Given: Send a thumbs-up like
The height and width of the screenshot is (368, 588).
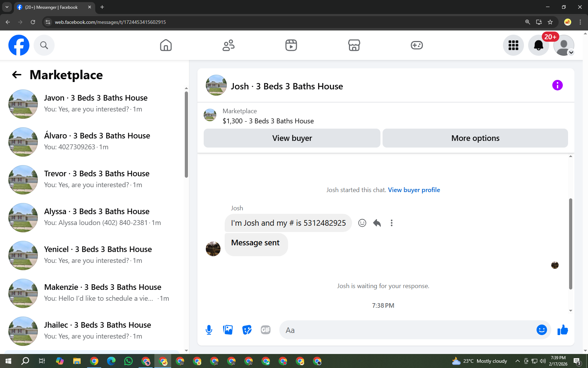Looking at the screenshot, I should click(562, 330).
